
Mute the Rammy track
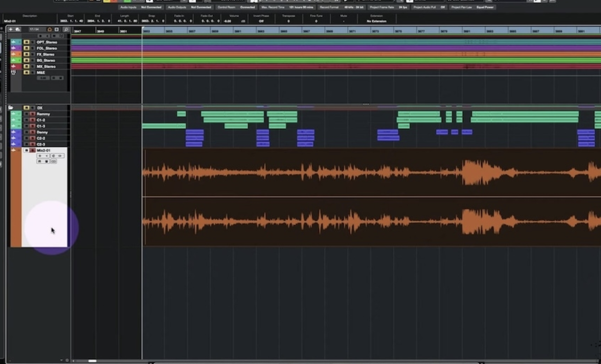coord(26,114)
